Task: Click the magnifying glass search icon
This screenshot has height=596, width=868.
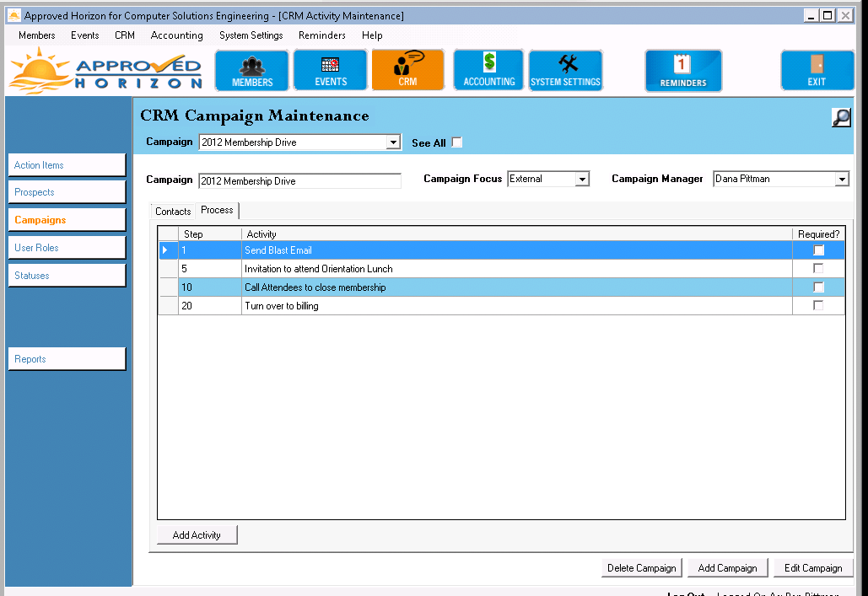Action: [x=841, y=118]
